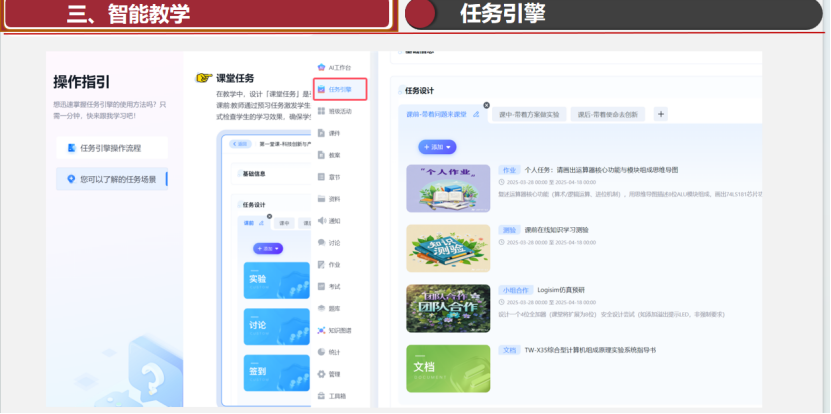Open 管理 settings in the sidebar

[333, 374]
